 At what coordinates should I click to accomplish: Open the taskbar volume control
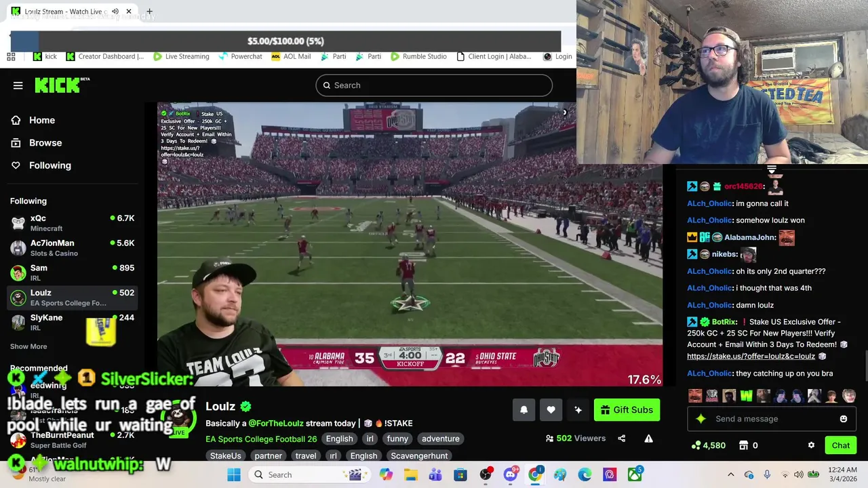pyautogui.click(x=799, y=474)
